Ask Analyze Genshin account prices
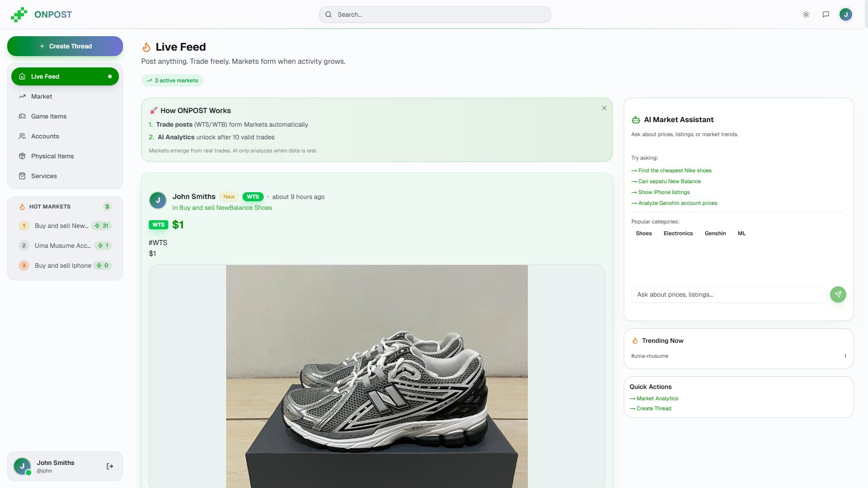This screenshot has height=488, width=868. (x=674, y=203)
